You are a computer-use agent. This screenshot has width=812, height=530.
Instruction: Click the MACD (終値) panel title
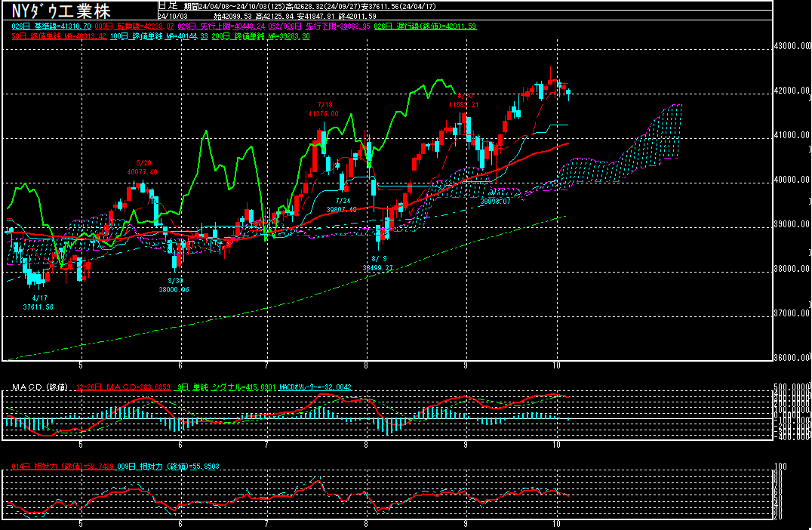(x=40, y=387)
